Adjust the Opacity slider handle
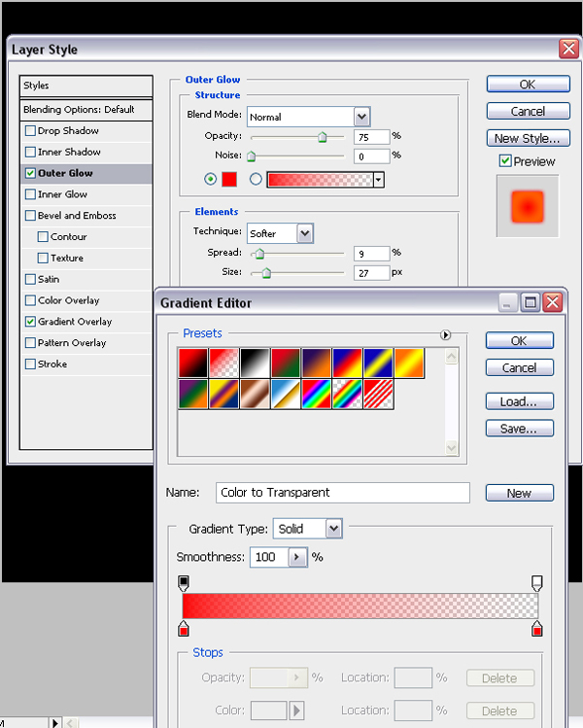583x728 pixels. pyautogui.click(x=323, y=137)
